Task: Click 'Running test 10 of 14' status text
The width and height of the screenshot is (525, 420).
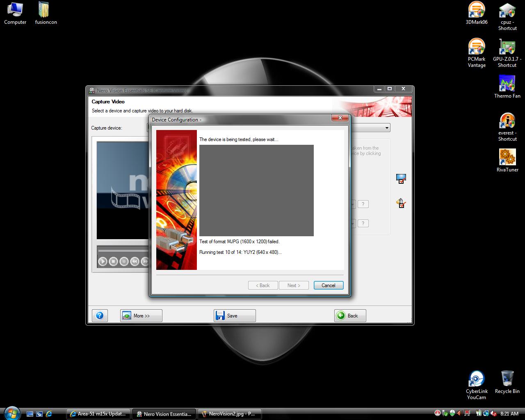Action: pyautogui.click(x=240, y=252)
